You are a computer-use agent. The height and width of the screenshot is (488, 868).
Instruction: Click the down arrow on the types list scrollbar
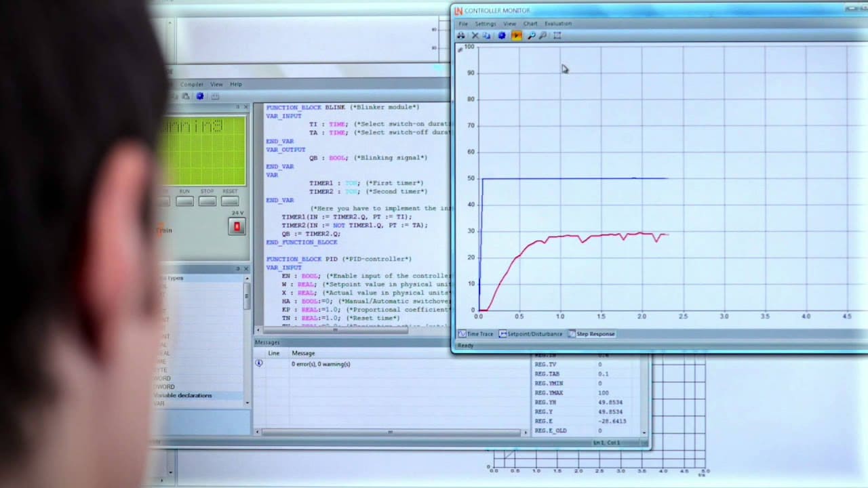tap(247, 403)
